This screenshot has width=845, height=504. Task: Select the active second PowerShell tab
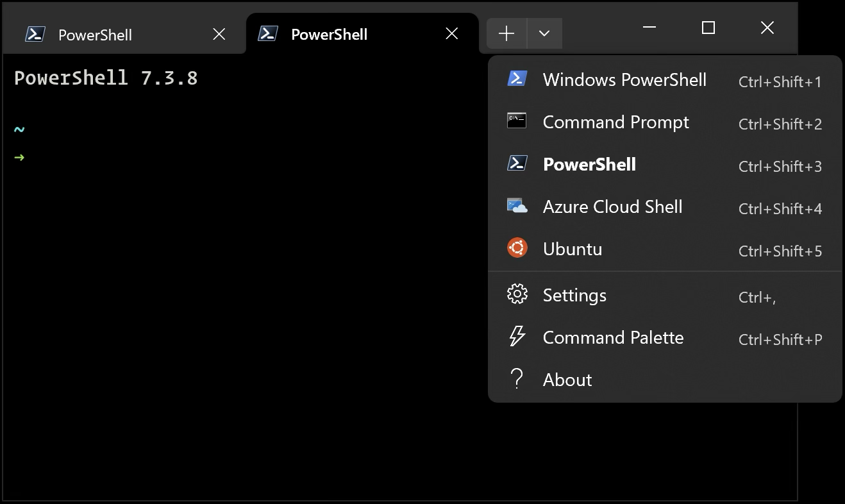329,35
